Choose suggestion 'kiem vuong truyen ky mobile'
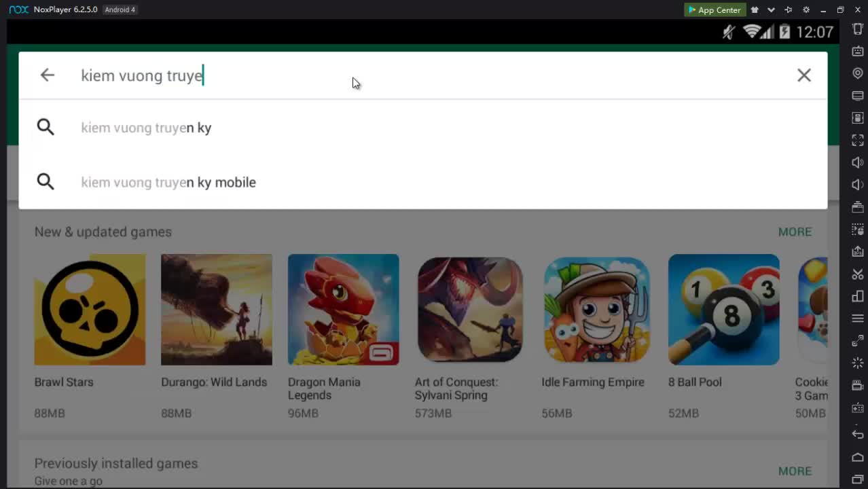This screenshot has width=868, height=489. click(x=422, y=182)
